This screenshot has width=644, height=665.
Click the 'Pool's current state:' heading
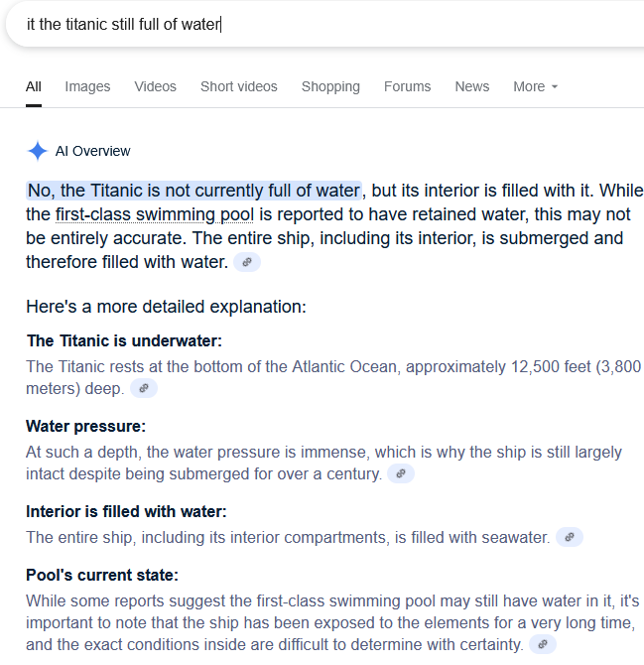[102, 575]
